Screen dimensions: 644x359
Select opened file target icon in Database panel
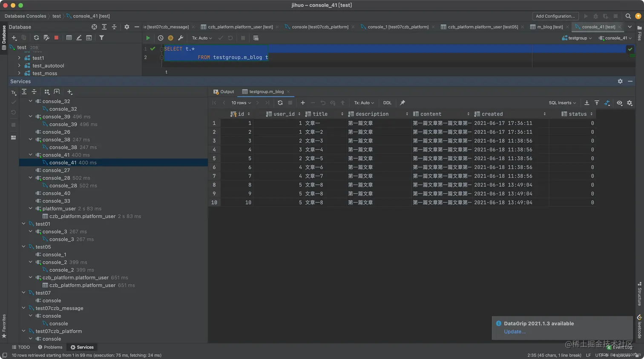(94, 27)
